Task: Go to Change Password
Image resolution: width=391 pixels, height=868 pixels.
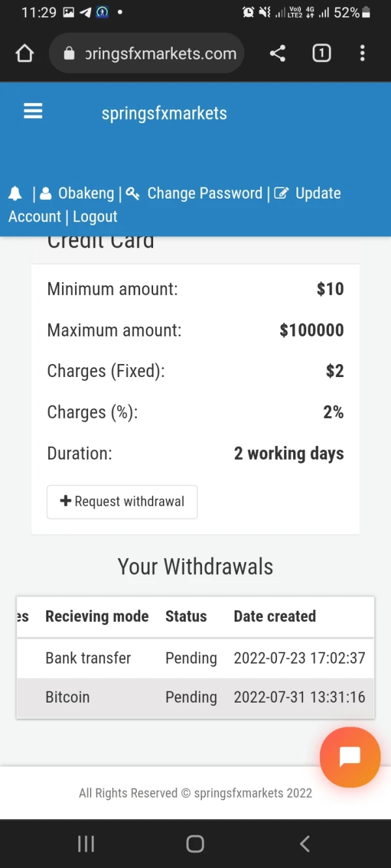Action: (x=204, y=193)
